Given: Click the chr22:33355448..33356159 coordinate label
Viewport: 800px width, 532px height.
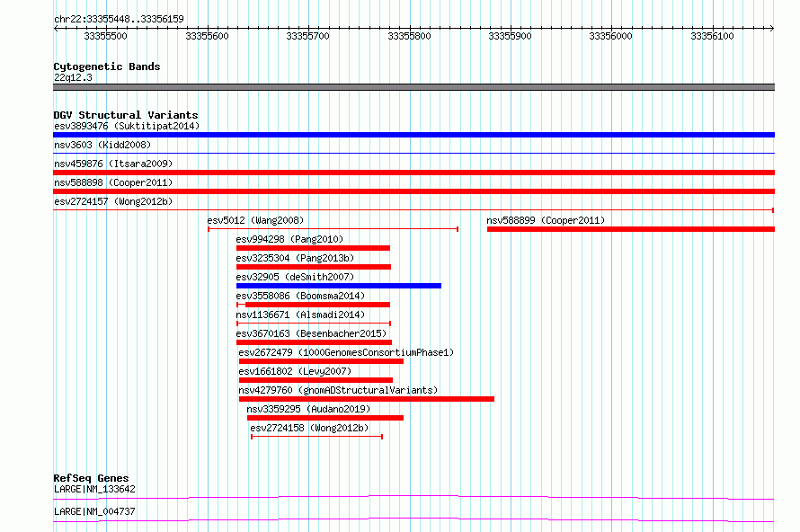Looking at the screenshot, I should coord(119,20).
